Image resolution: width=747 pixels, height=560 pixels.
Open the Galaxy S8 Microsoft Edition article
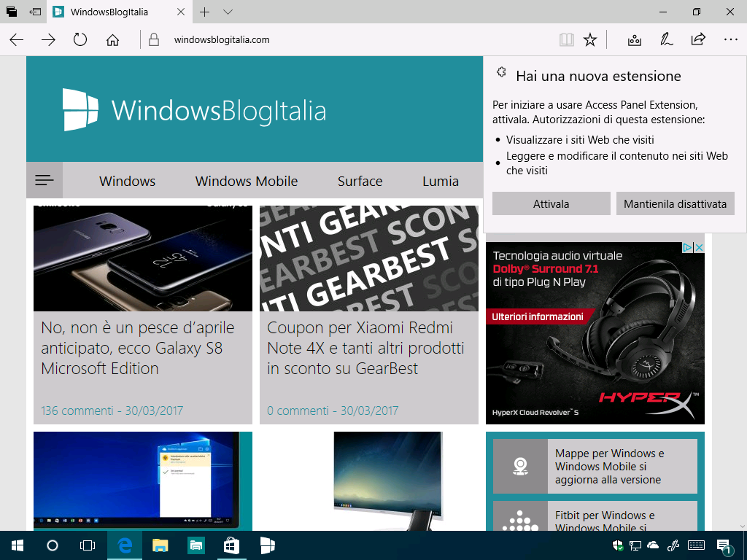(x=138, y=348)
